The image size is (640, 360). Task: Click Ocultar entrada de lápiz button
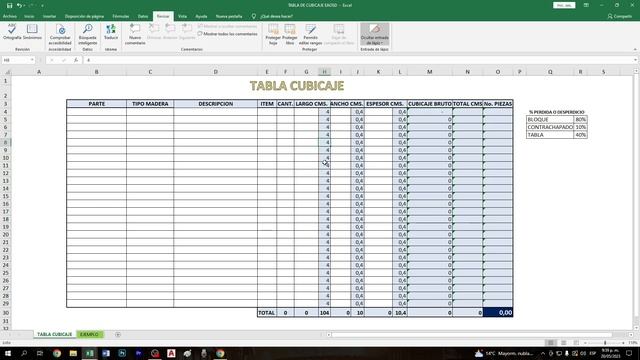[x=374, y=34]
